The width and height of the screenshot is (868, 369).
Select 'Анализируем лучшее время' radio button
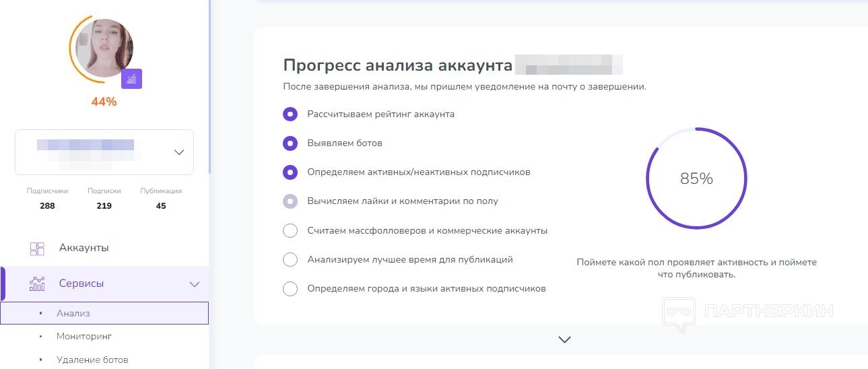pyautogui.click(x=290, y=260)
